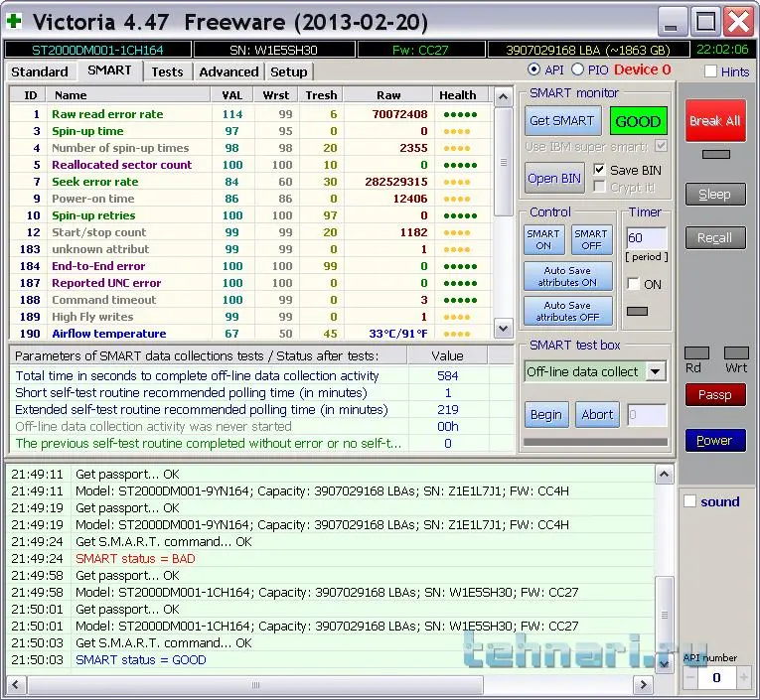Click the Wrt indicator lamp
The height and width of the screenshot is (700, 760).
pyautogui.click(x=736, y=352)
